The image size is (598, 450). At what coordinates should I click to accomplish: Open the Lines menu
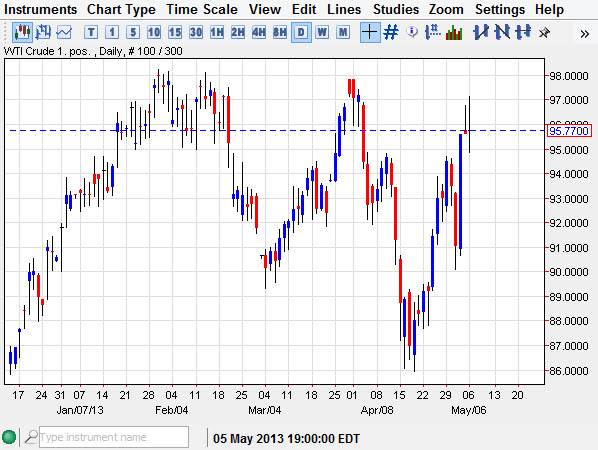tap(344, 9)
